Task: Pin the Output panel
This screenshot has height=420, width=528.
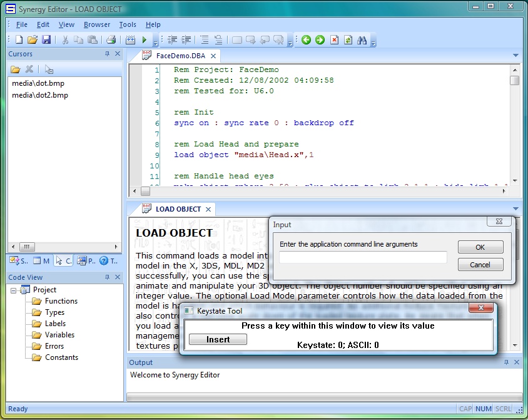Action: point(506,362)
